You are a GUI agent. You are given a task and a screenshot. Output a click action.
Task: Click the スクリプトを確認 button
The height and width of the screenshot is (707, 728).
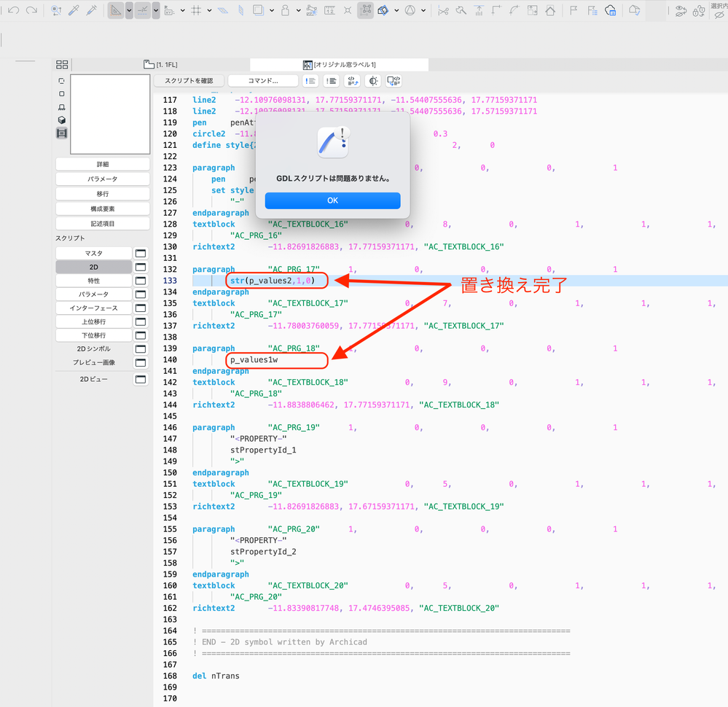pyautogui.click(x=189, y=81)
